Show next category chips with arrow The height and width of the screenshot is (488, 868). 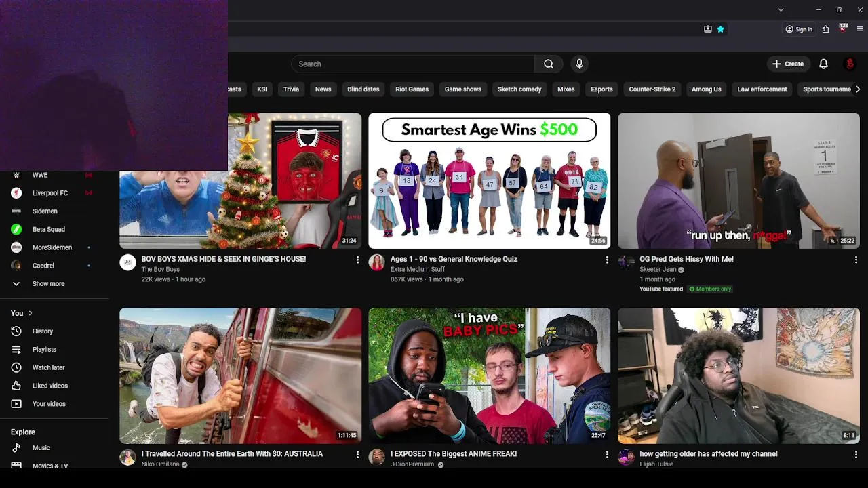858,89
